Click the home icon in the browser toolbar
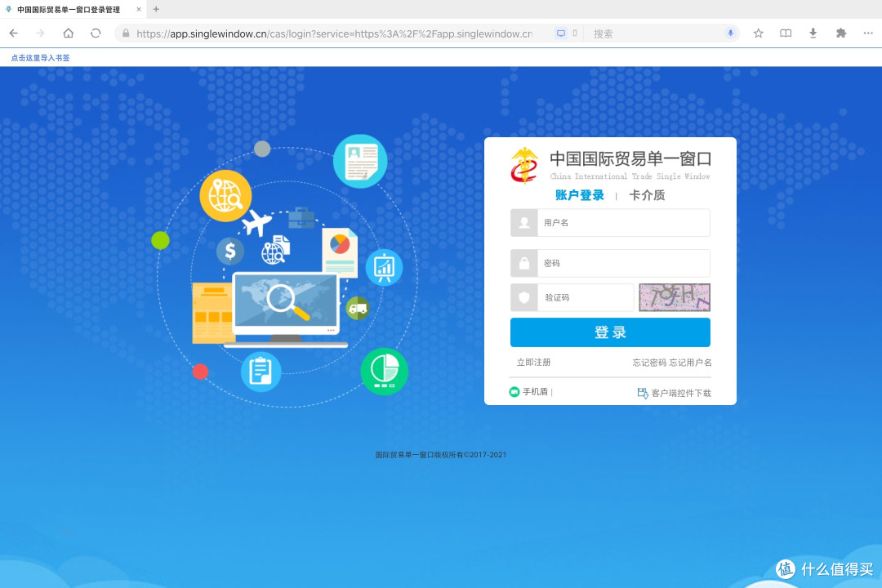This screenshot has height=588, width=882. (68, 33)
